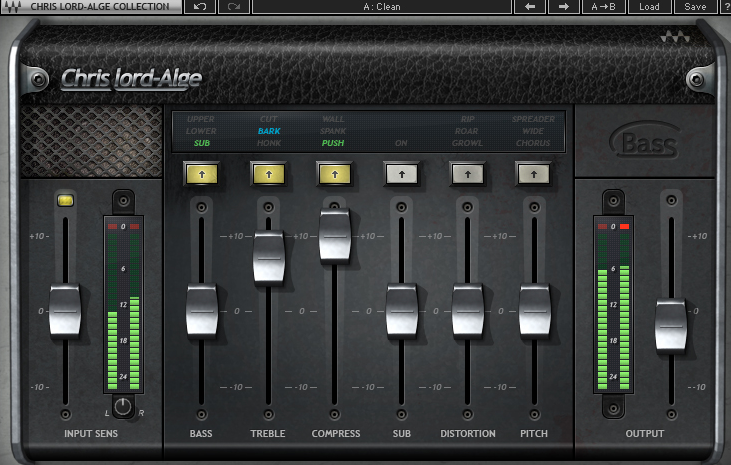
Task: Click the Pitch fader handle
Action: coord(534,310)
